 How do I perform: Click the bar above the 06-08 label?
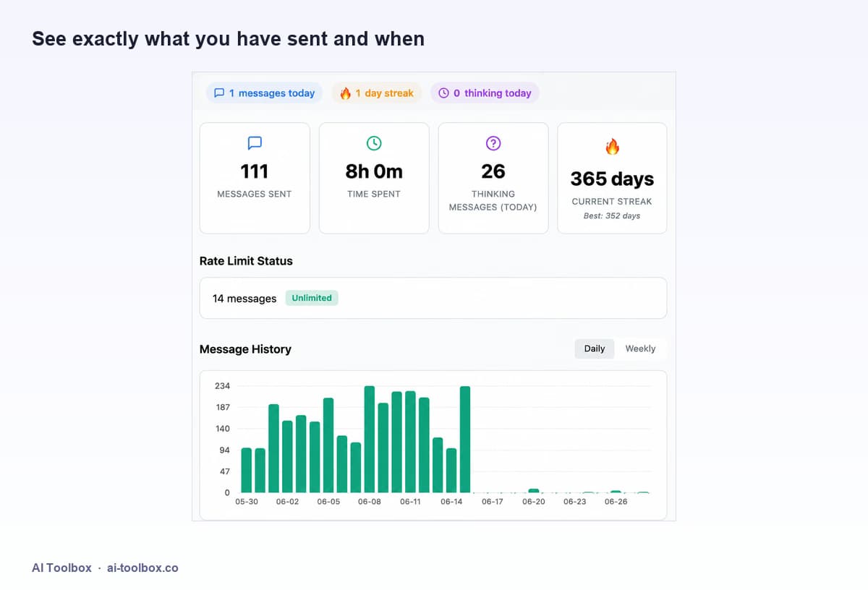(370, 440)
